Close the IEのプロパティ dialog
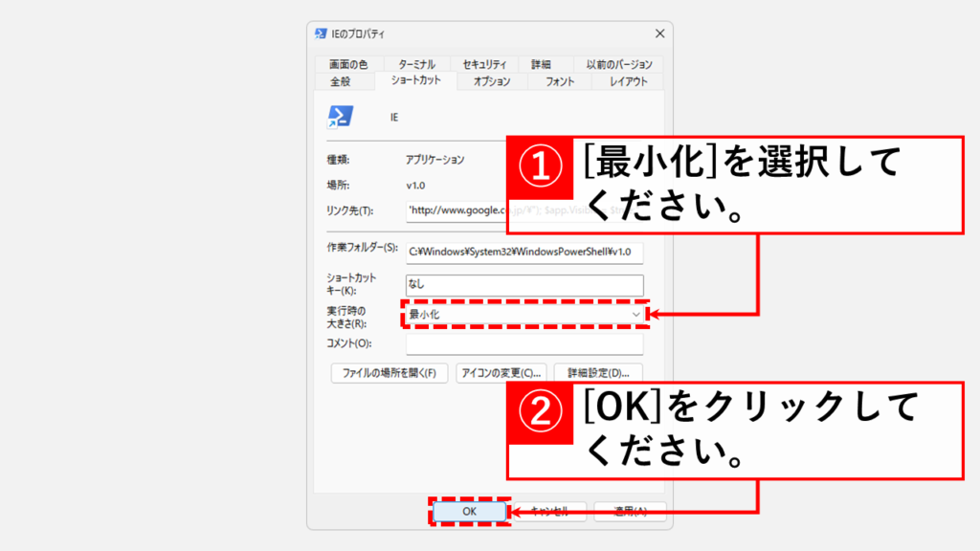 tap(659, 33)
